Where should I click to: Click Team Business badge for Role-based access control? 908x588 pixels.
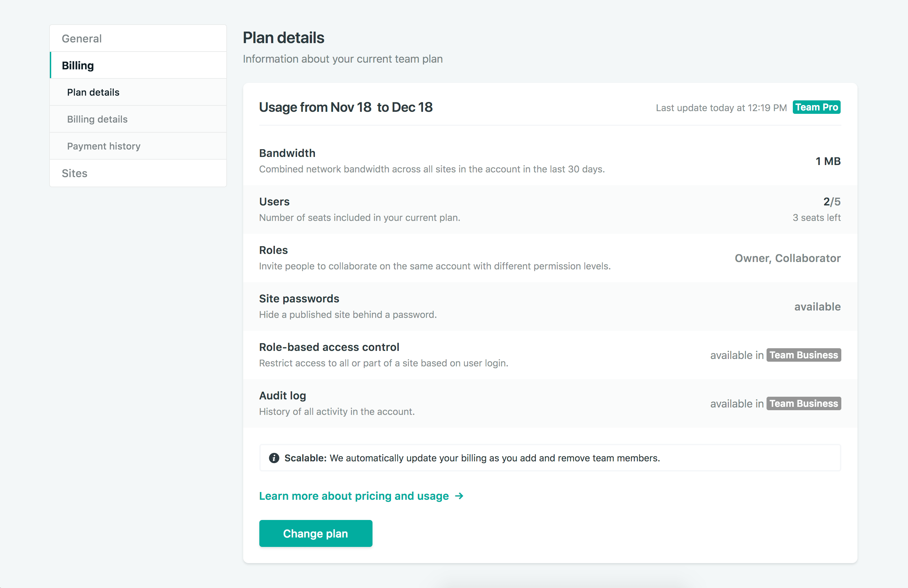804,355
